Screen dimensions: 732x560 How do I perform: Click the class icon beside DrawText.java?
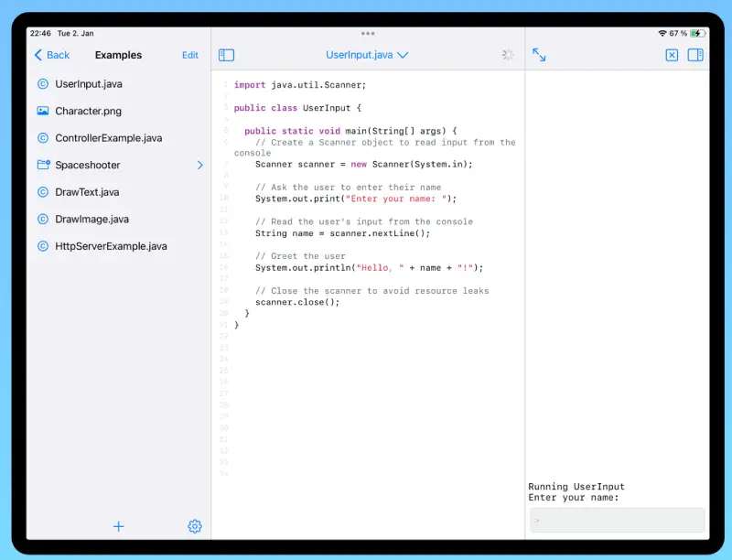43,192
